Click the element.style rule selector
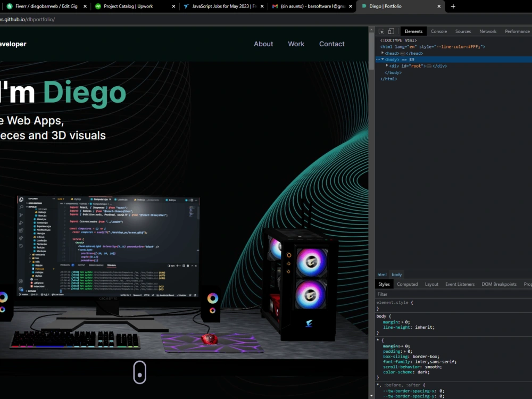The image size is (532, 399). pyautogui.click(x=393, y=302)
